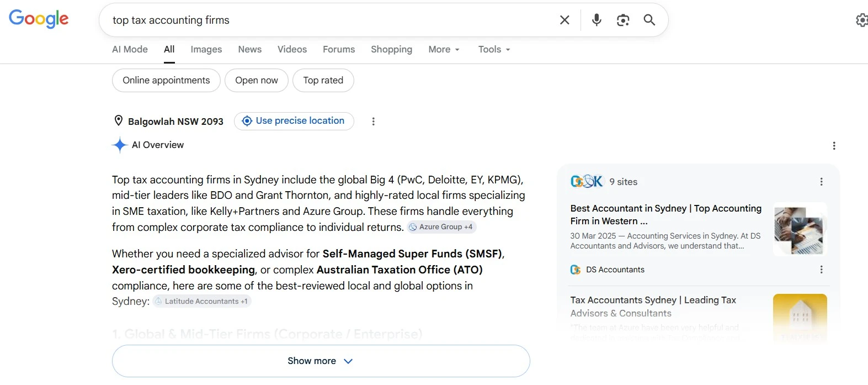Switch to the Images tab

pos(206,49)
